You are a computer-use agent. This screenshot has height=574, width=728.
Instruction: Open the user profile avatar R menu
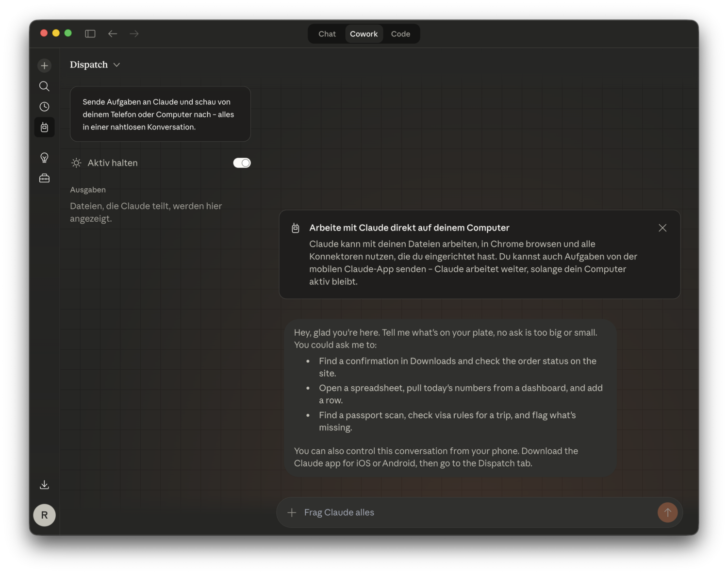click(44, 515)
